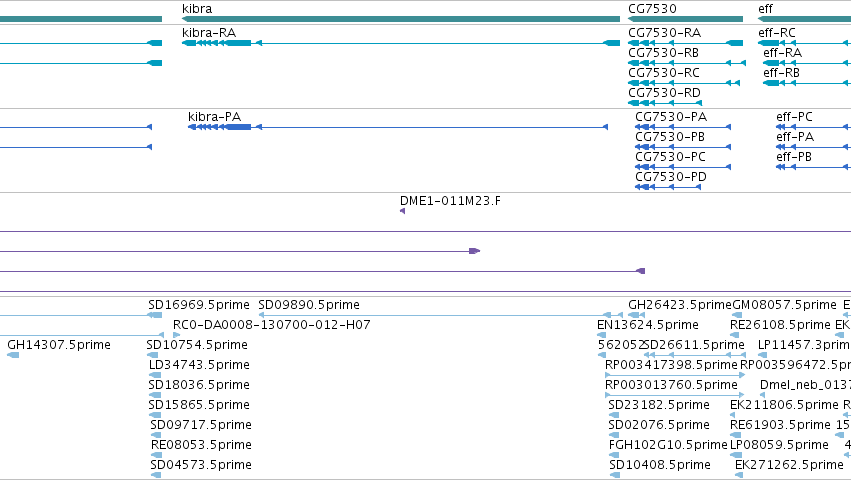This screenshot has width=851, height=480.
Task: Select SD04573.5prime EST
Action: [156, 475]
